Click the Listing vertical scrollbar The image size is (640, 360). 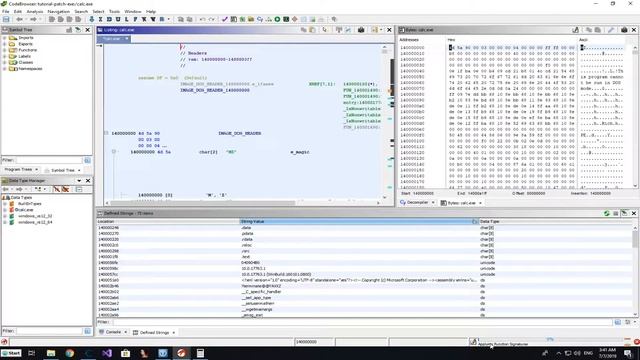coord(384,122)
